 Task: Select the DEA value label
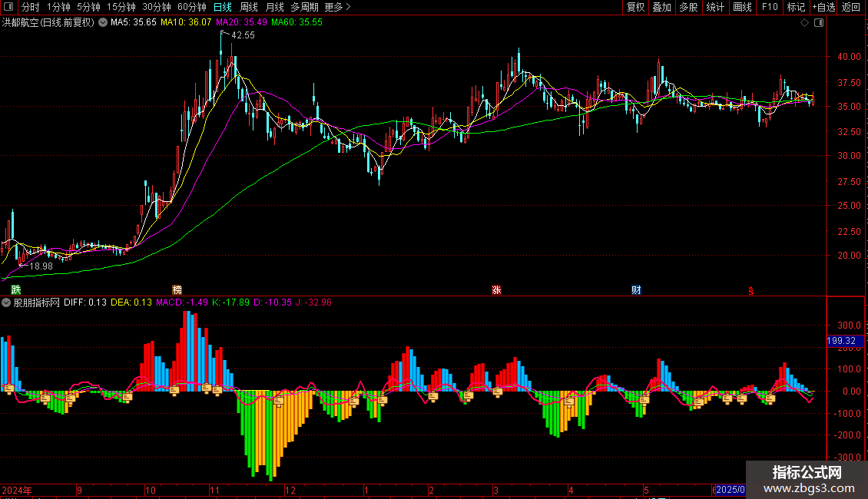pos(131,302)
